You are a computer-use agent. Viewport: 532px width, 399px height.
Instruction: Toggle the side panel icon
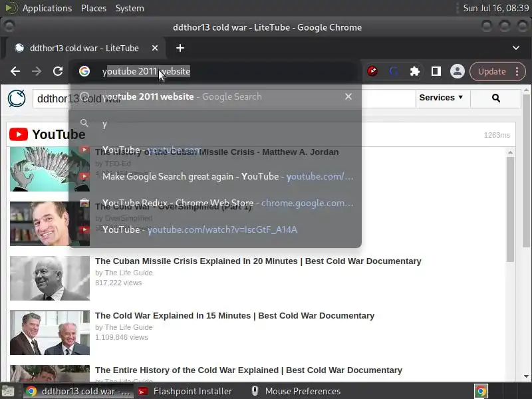pos(436,71)
